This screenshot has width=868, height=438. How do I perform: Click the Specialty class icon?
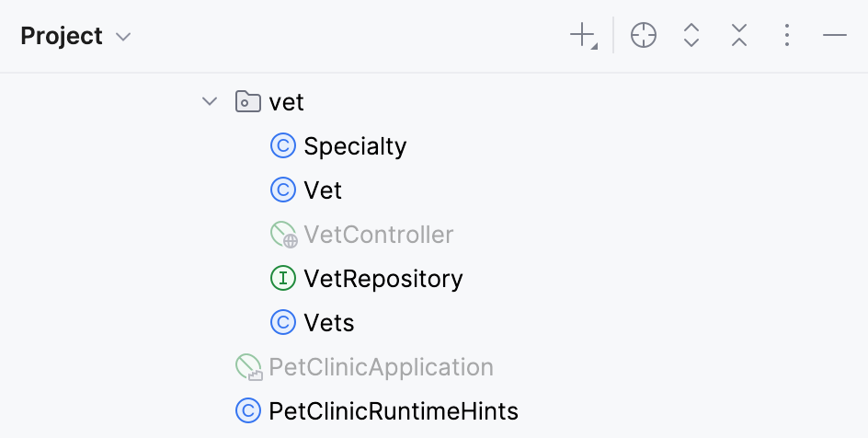[282, 145]
